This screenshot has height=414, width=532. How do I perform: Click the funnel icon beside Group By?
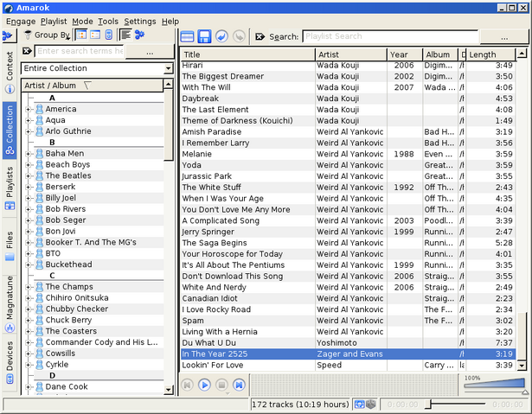pos(28,35)
